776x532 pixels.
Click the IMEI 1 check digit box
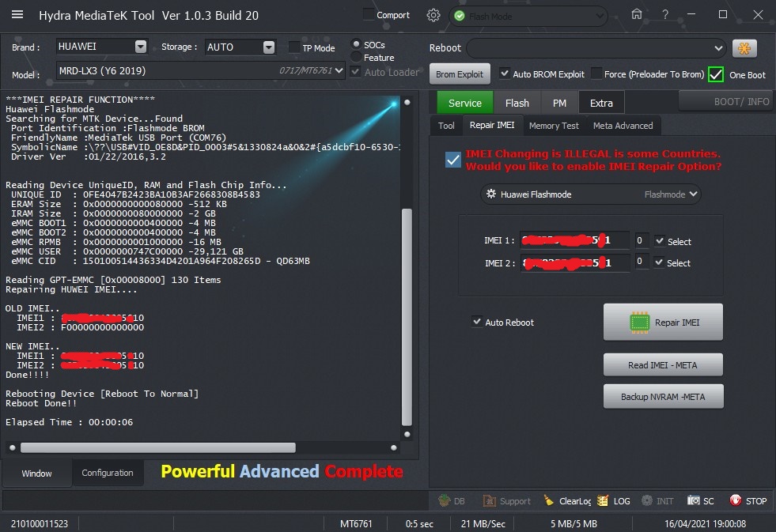pos(641,240)
